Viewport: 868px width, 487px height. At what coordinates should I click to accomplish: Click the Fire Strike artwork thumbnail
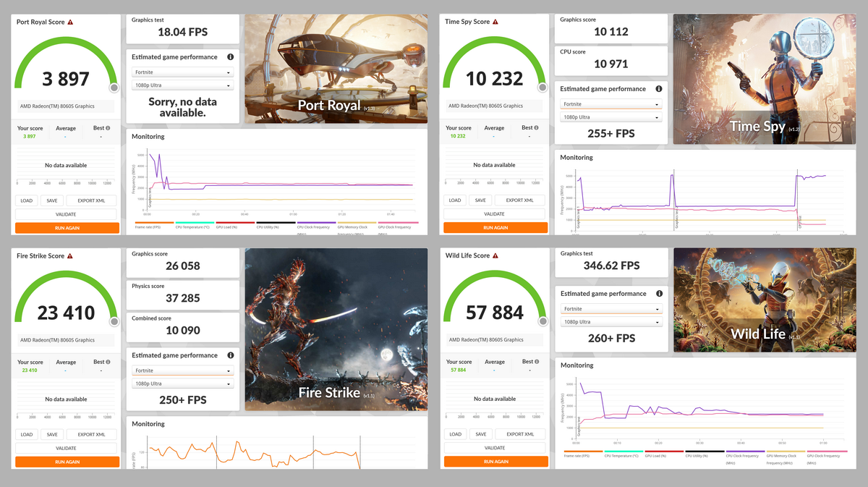click(x=336, y=329)
